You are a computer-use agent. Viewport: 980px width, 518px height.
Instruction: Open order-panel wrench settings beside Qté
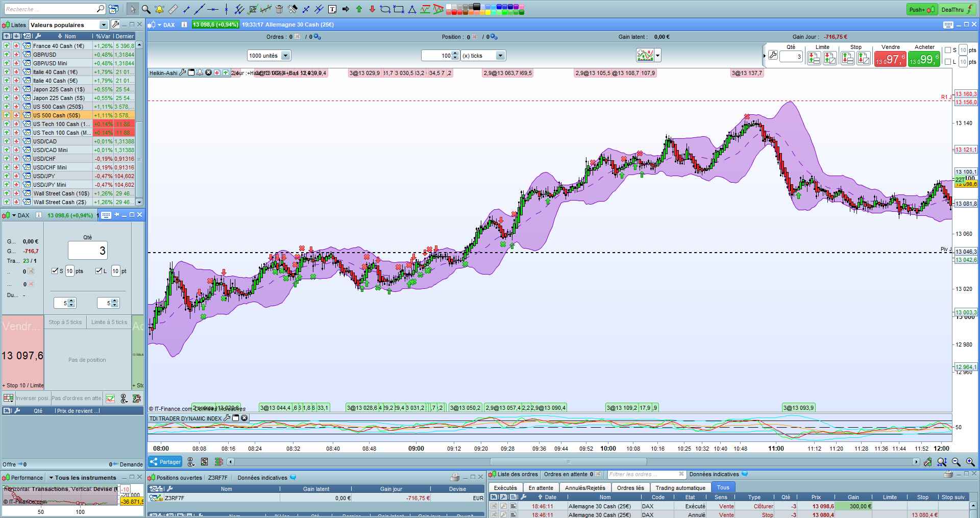pos(773,55)
